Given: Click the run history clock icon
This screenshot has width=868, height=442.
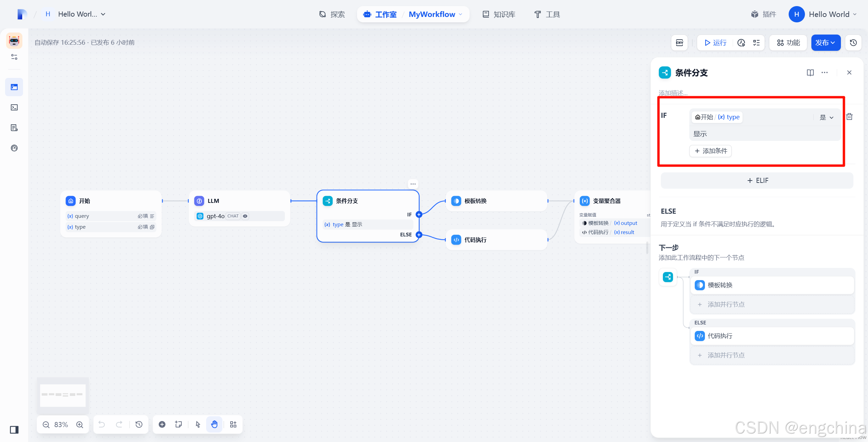Looking at the screenshot, I should point(741,43).
